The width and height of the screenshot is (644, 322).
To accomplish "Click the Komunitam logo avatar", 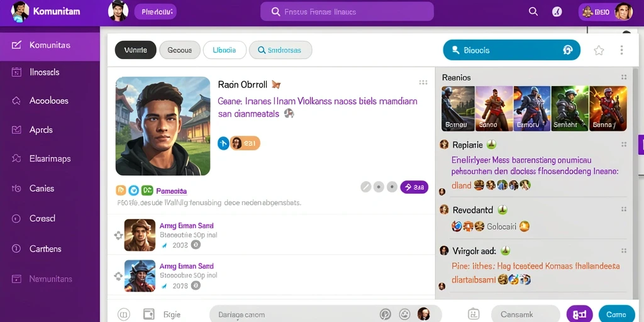I will click(x=20, y=11).
